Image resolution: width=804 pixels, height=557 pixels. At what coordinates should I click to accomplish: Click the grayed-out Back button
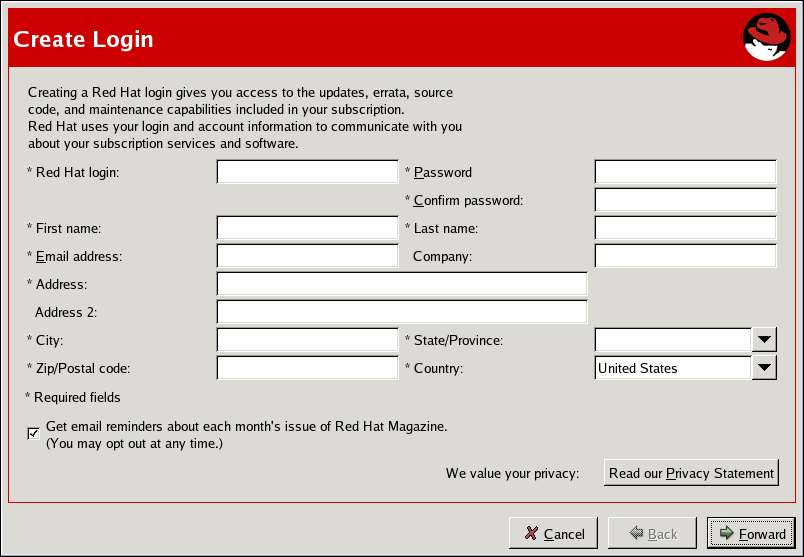click(x=652, y=534)
